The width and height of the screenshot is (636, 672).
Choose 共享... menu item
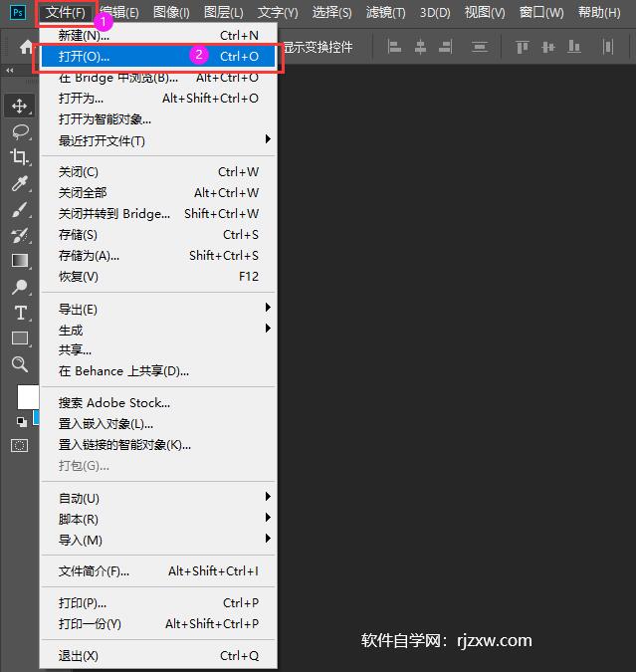[158, 350]
